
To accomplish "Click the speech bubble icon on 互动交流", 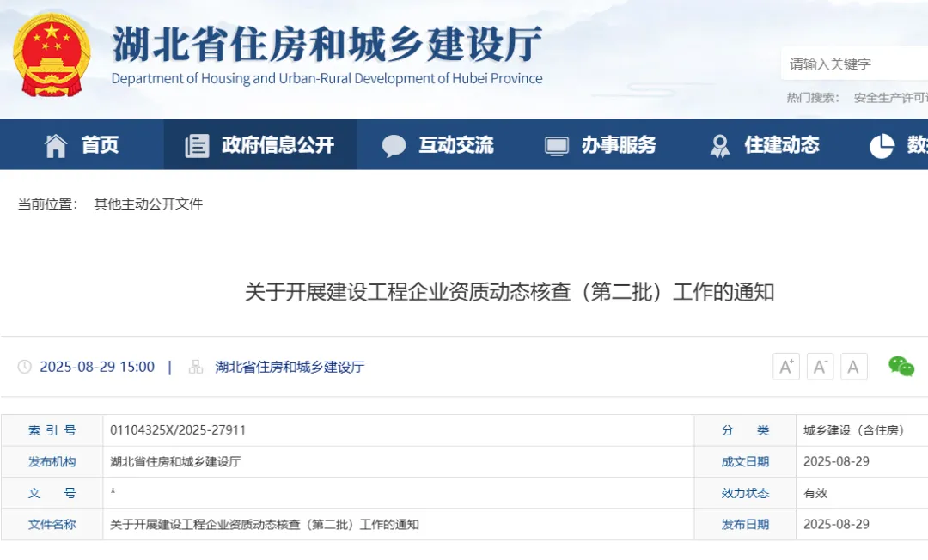I will (394, 144).
